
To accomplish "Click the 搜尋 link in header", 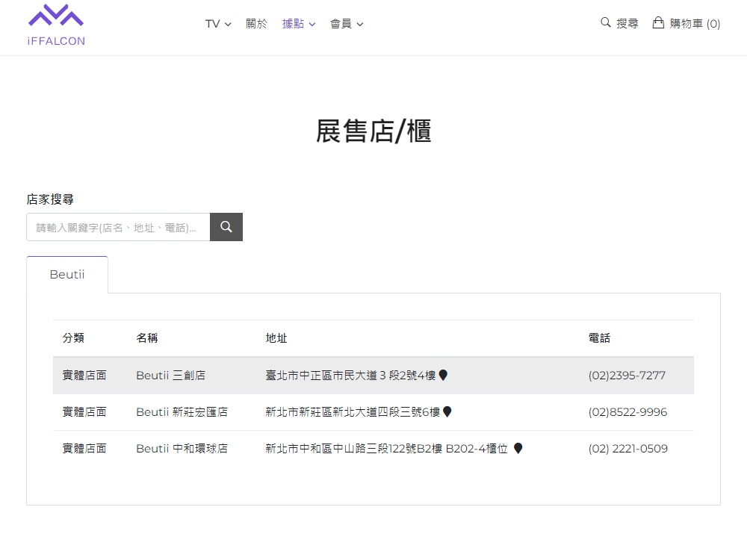I will 627,23.
